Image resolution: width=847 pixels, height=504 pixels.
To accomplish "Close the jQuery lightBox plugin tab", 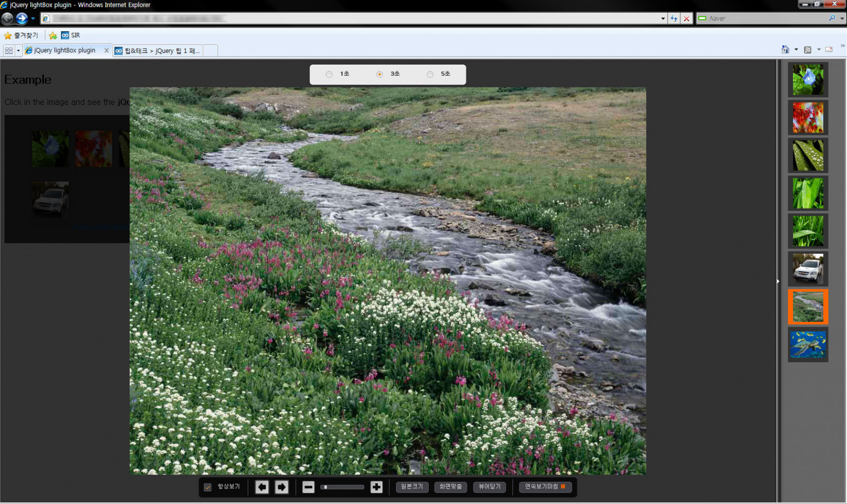I will click(x=106, y=50).
